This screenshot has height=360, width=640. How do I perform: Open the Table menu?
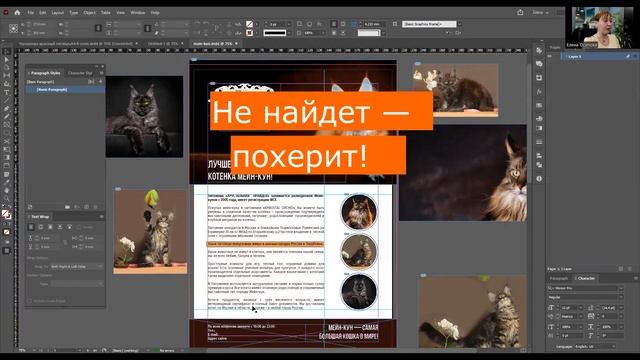(106, 13)
